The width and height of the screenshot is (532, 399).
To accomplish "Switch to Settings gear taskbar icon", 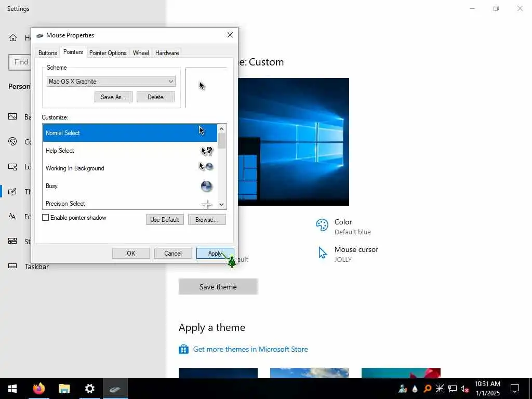I will coord(89,389).
